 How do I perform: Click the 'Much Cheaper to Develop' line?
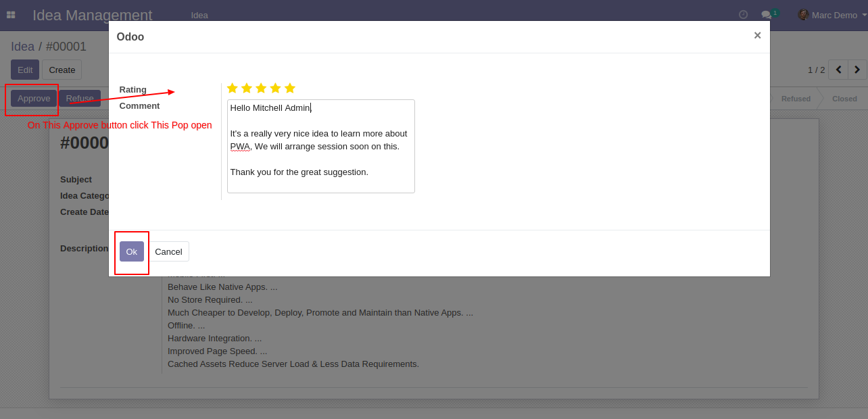[320, 313]
